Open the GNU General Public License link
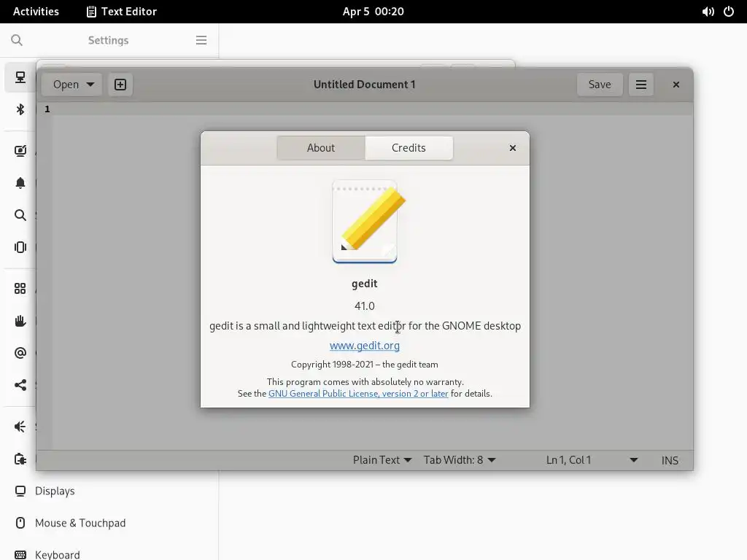The image size is (747, 560). 358,393
